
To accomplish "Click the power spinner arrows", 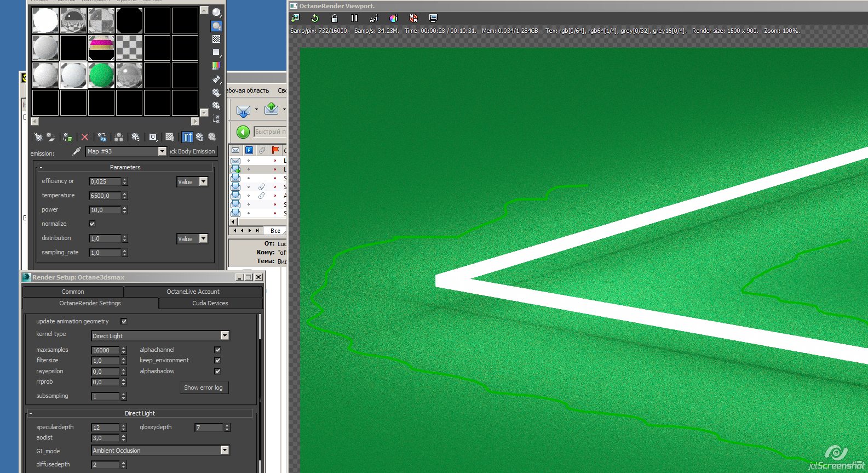I will [125, 210].
